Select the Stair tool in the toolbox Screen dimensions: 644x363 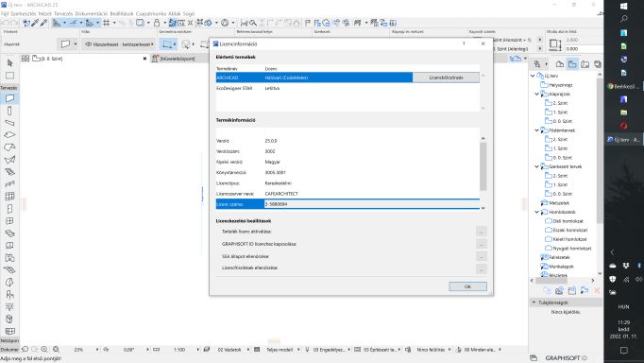[x=9, y=172]
